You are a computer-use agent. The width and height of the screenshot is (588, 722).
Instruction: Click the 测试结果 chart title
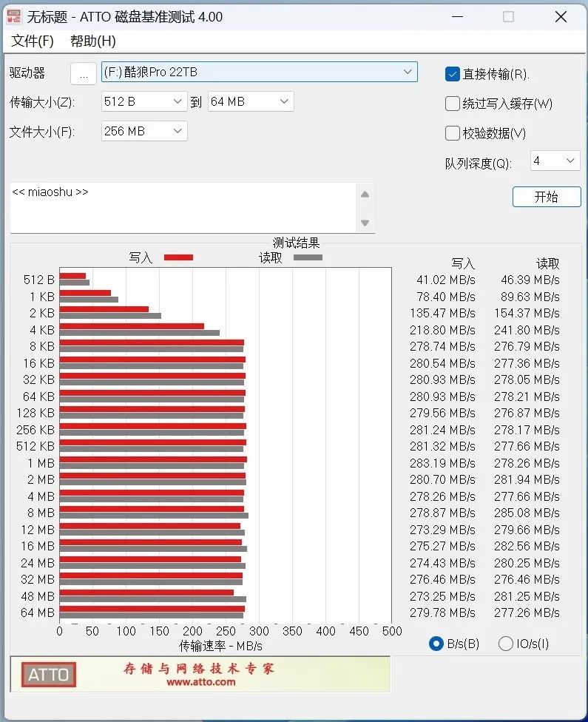[x=296, y=243]
